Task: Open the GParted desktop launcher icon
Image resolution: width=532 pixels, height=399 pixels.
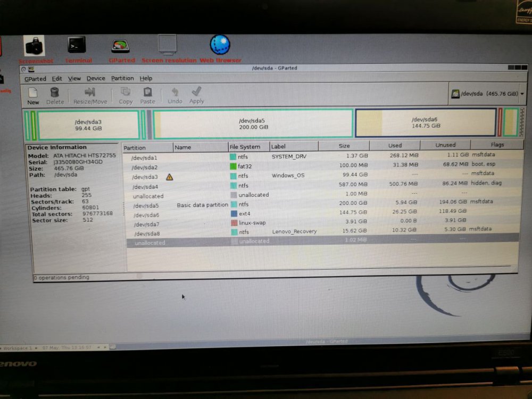Action: (121, 46)
